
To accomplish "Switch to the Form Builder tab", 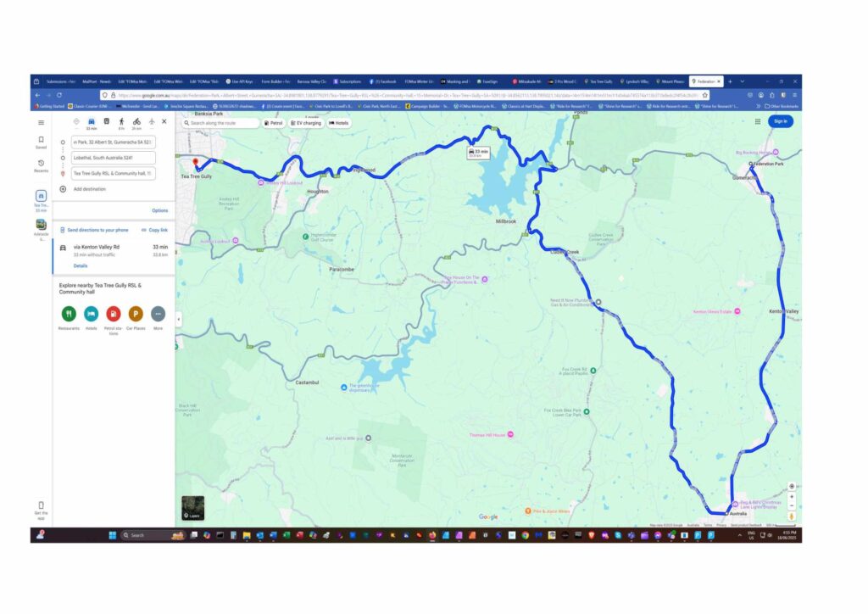I will pyautogui.click(x=275, y=81).
